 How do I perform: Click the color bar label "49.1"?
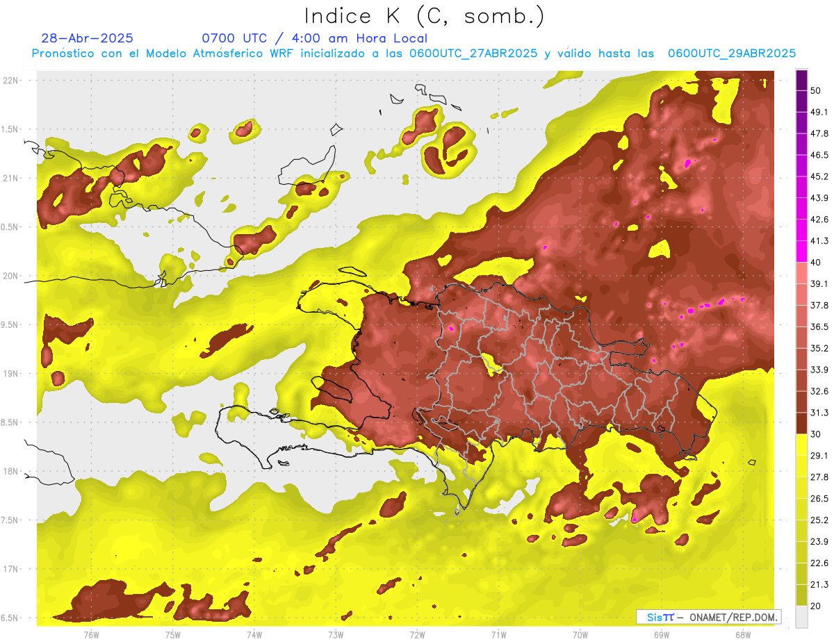819,112
